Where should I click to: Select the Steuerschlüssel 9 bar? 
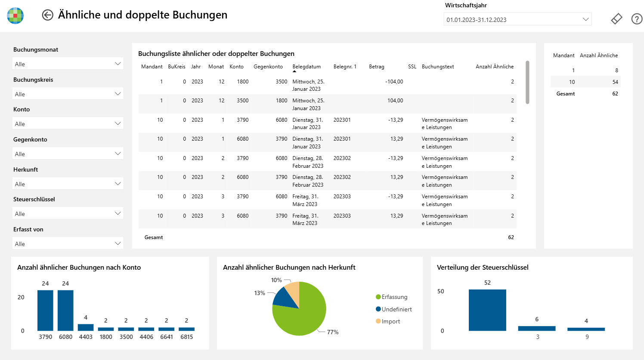(x=586, y=329)
